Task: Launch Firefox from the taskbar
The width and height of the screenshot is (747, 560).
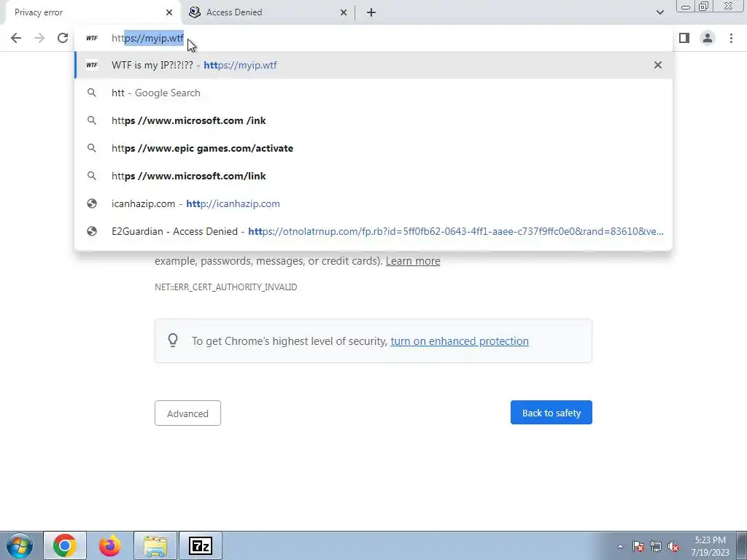Action: point(109,545)
